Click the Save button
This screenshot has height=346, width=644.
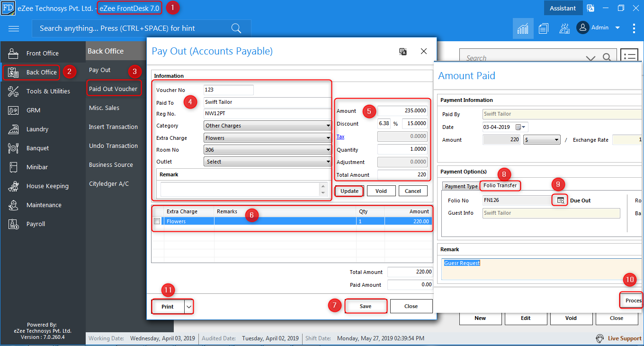[366, 306]
